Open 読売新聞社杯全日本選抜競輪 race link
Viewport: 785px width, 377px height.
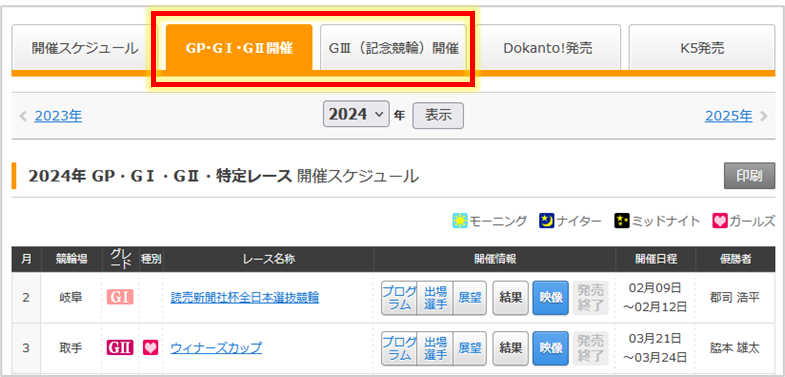(x=245, y=298)
